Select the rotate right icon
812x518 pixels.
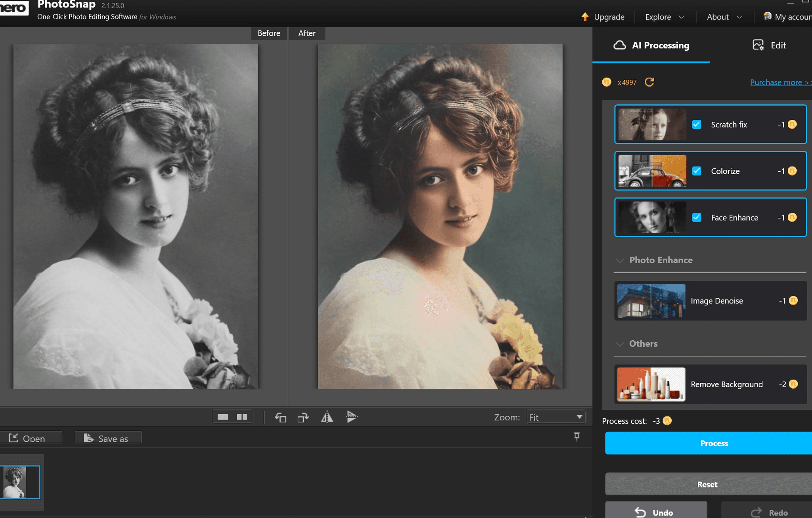click(x=303, y=417)
